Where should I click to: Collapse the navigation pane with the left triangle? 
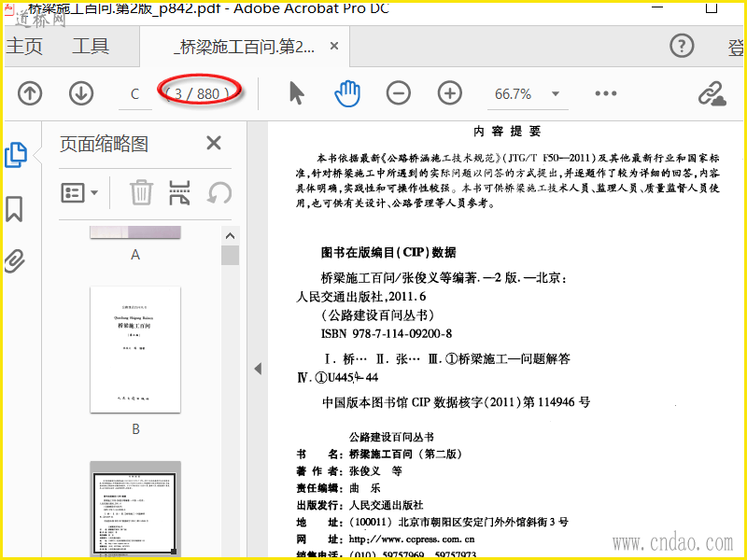258,369
